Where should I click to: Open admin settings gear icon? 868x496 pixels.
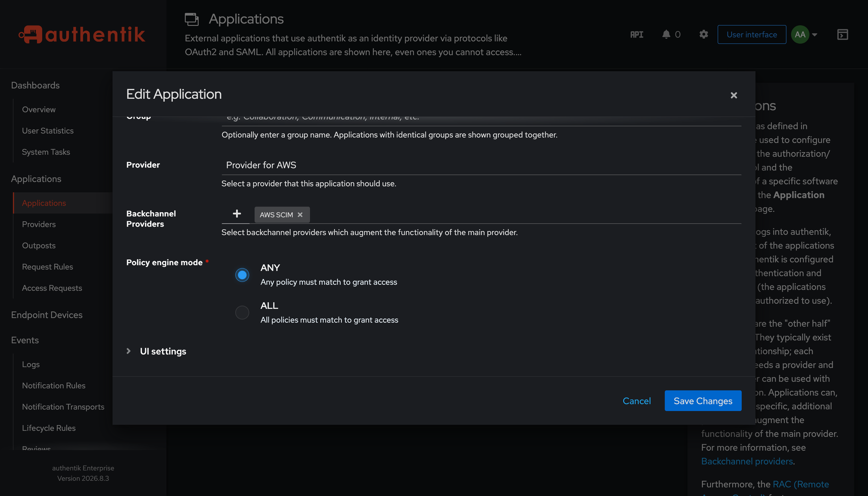pyautogui.click(x=704, y=34)
